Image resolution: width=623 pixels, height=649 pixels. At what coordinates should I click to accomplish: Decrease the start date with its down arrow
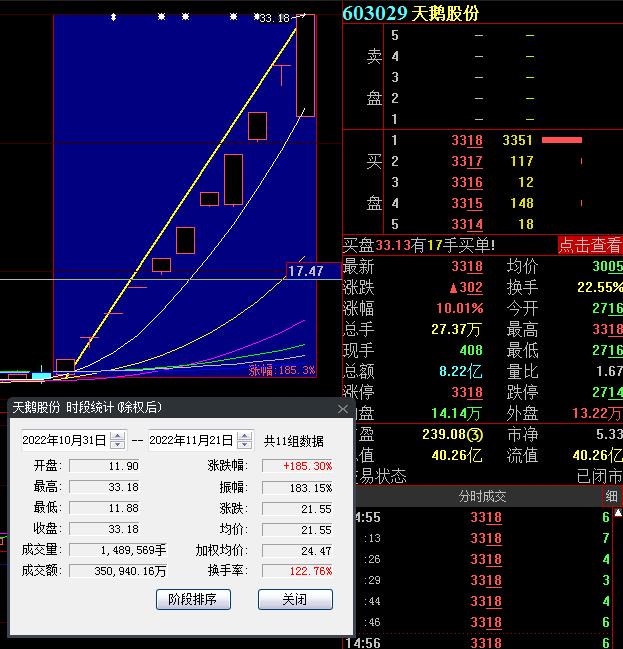pos(118,445)
